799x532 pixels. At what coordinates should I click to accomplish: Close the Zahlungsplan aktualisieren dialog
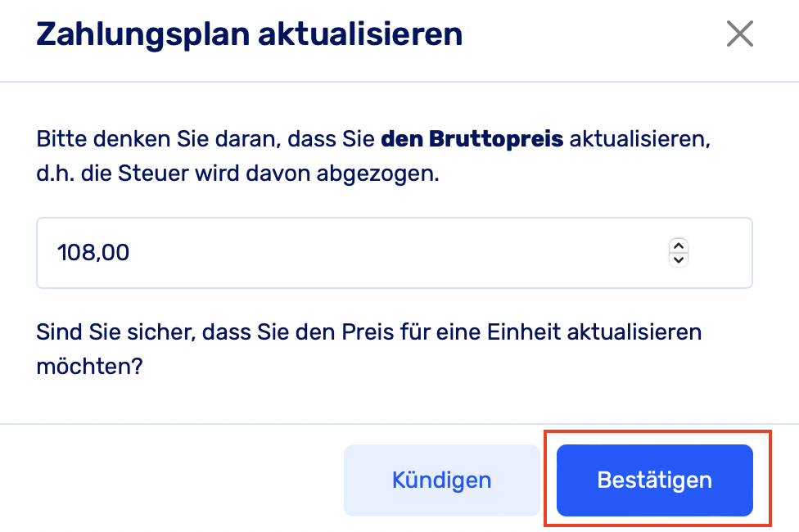click(x=739, y=34)
